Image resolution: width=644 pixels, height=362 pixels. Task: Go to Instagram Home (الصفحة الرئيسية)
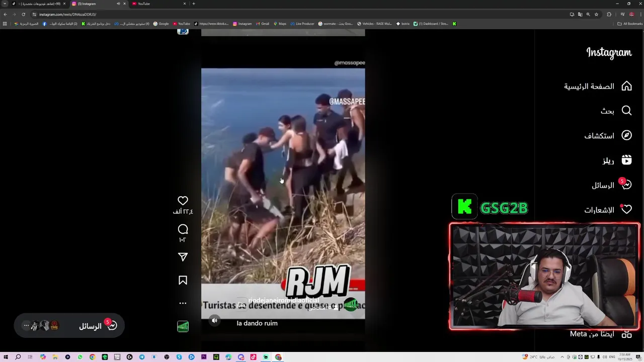point(598,86)
